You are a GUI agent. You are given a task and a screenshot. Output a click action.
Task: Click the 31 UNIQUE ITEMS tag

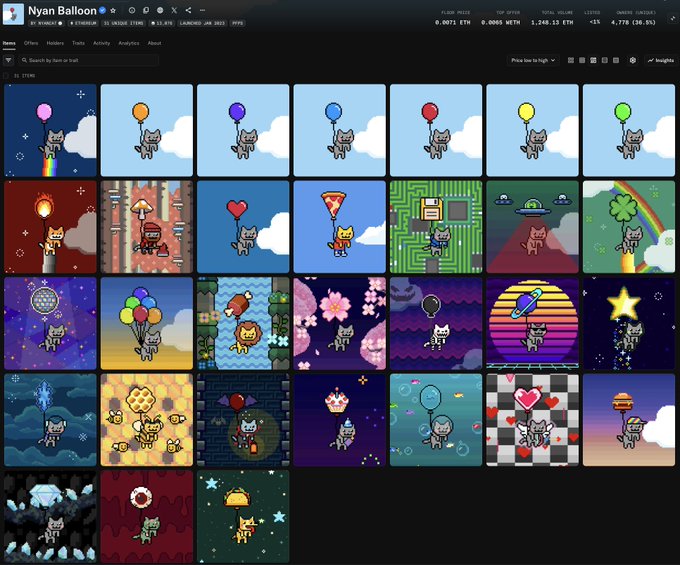pos(124,23)
